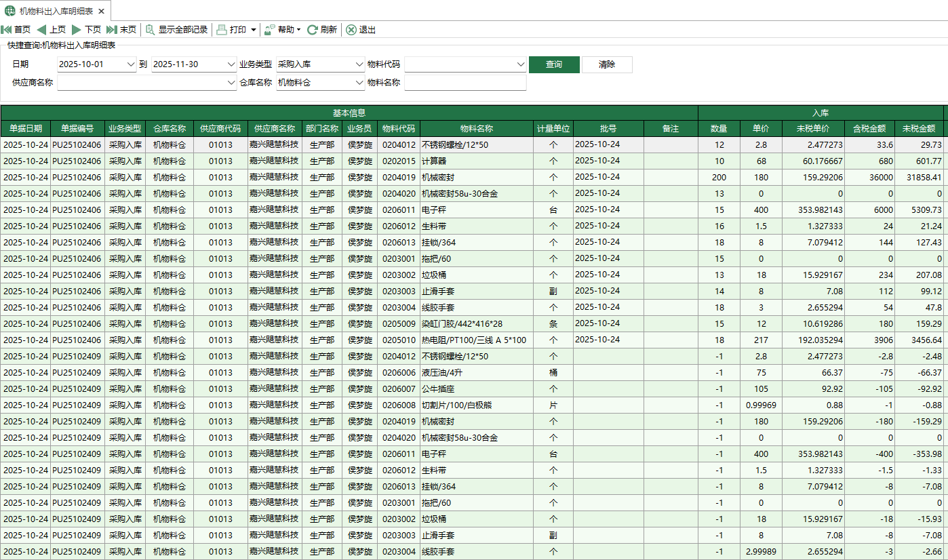
Task: Click the 物料名称 input field
Action: tap(465, 83)
